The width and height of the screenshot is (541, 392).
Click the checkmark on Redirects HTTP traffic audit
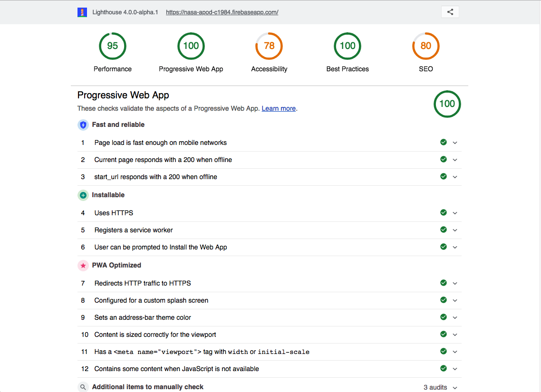click(x=443, y=283)
